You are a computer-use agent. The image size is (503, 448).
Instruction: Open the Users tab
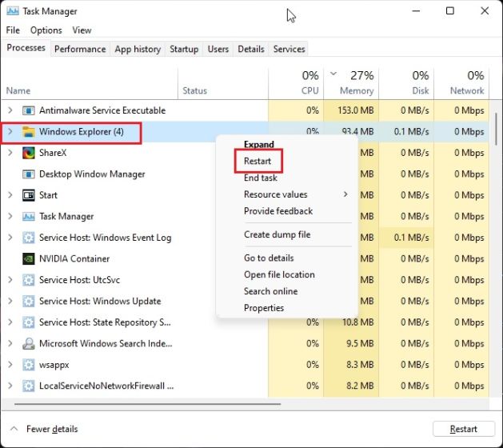click(218, 49)
